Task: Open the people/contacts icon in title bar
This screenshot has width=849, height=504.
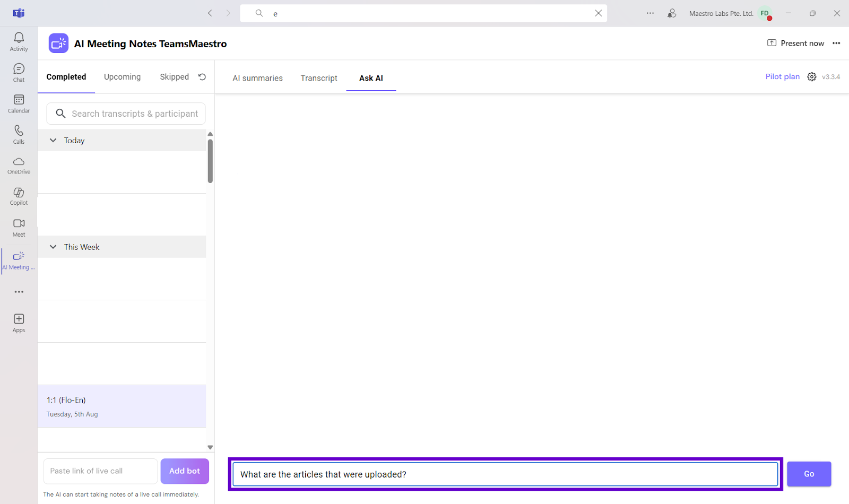Action: pos(672,13)
